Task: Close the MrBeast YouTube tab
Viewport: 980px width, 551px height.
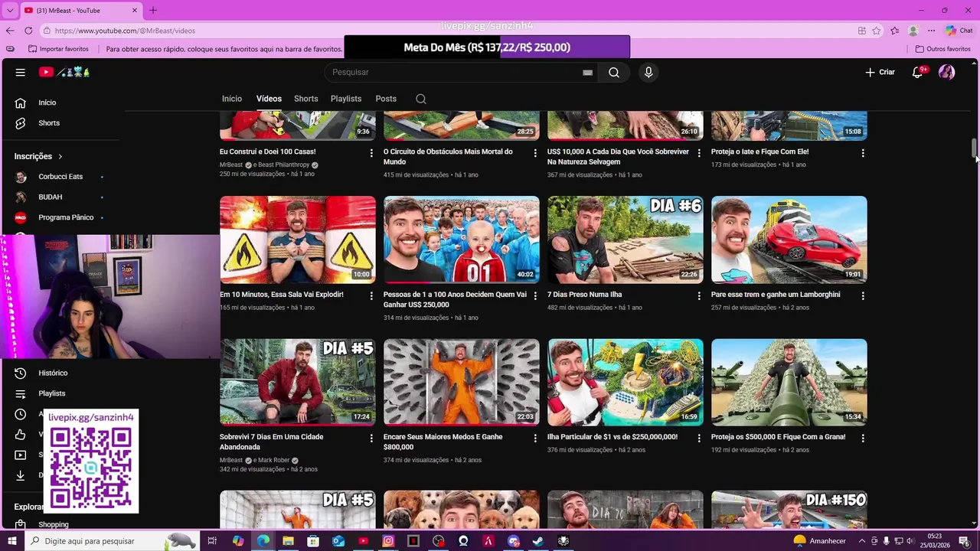Action: pos(135,10)
